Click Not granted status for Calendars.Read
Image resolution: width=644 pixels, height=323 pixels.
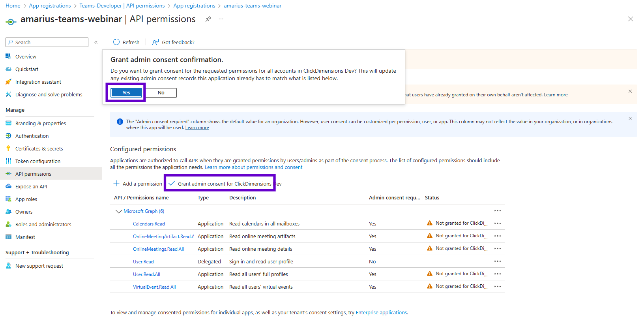click(461, 223)
